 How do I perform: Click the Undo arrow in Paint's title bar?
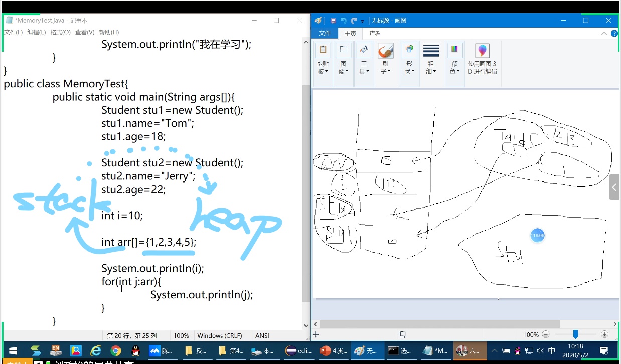click(x=344, y=21)
